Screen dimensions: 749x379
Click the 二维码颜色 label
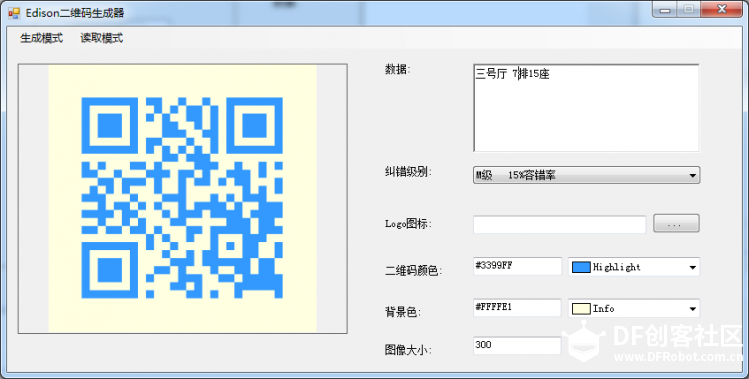[414, 271]
